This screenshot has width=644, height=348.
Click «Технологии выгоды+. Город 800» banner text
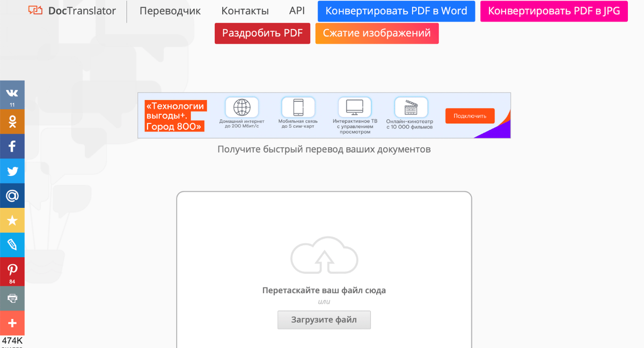click(175, 117)
